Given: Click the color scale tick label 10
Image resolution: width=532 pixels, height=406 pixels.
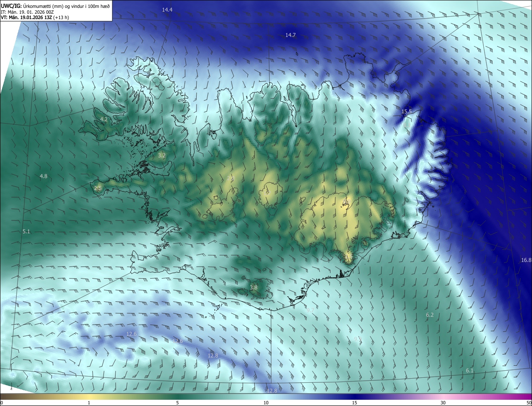Looking at the screenshot, I should [266, 403].
